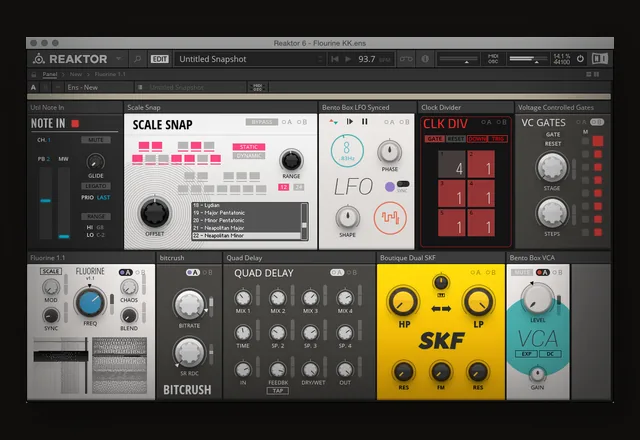The image size is (640, 440).
Task: Choose 18 - Lydian in scale list
Action: click(247, 205)
